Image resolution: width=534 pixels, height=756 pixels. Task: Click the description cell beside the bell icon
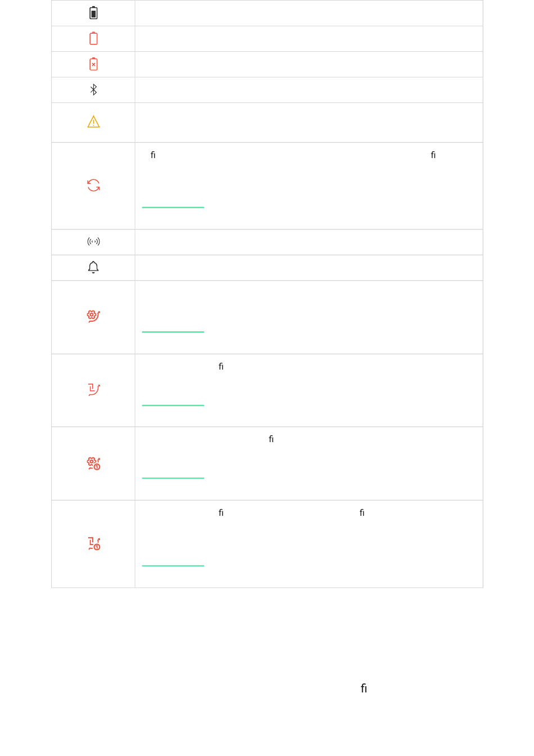pyautogui.click(x=309, y=268)
